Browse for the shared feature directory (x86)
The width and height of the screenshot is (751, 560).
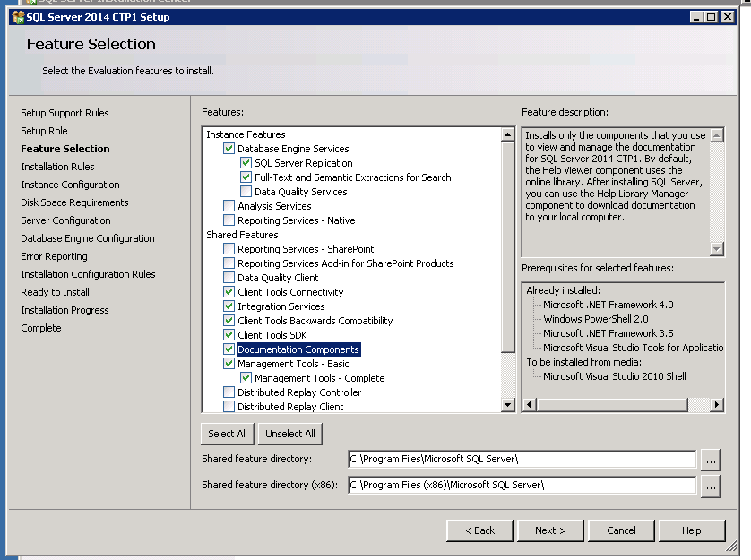(x=710, y=486)
